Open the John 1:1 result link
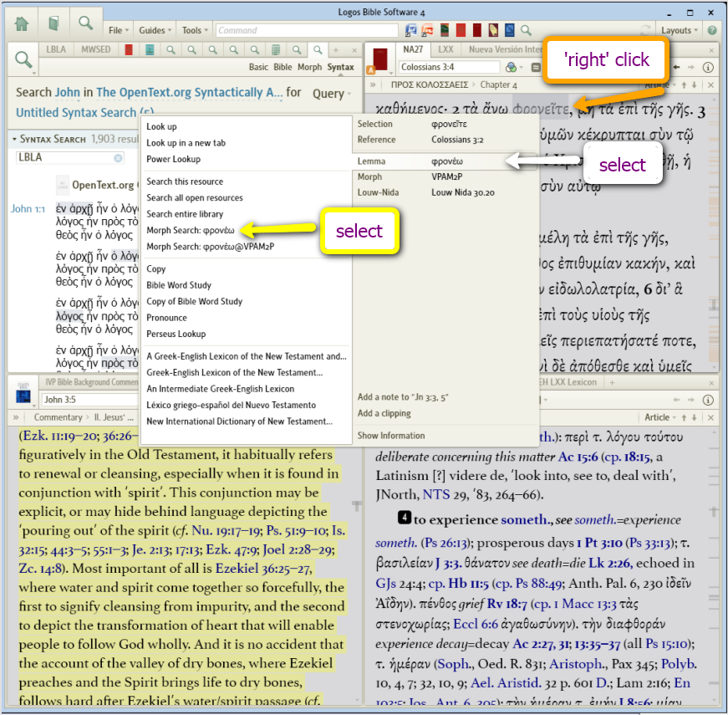The height and width of the screenshot is (715, 728). click(28, 209)
